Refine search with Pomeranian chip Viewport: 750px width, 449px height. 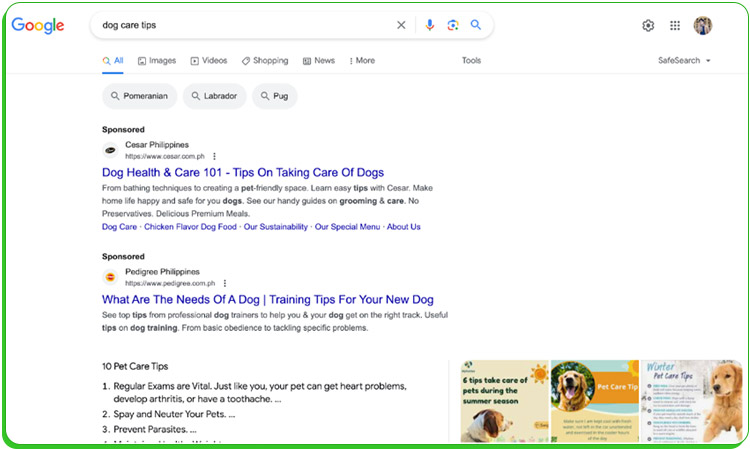point(140,96)
